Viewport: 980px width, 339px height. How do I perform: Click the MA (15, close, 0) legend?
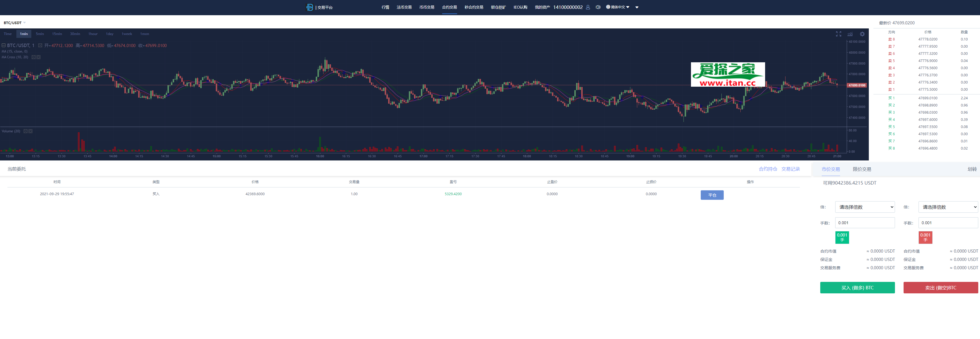(14, 51)
